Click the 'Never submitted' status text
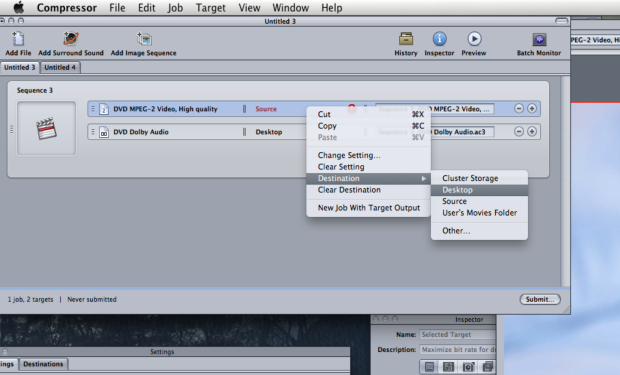620x375 pixels. pyautogui.click(x=92, y=299)
